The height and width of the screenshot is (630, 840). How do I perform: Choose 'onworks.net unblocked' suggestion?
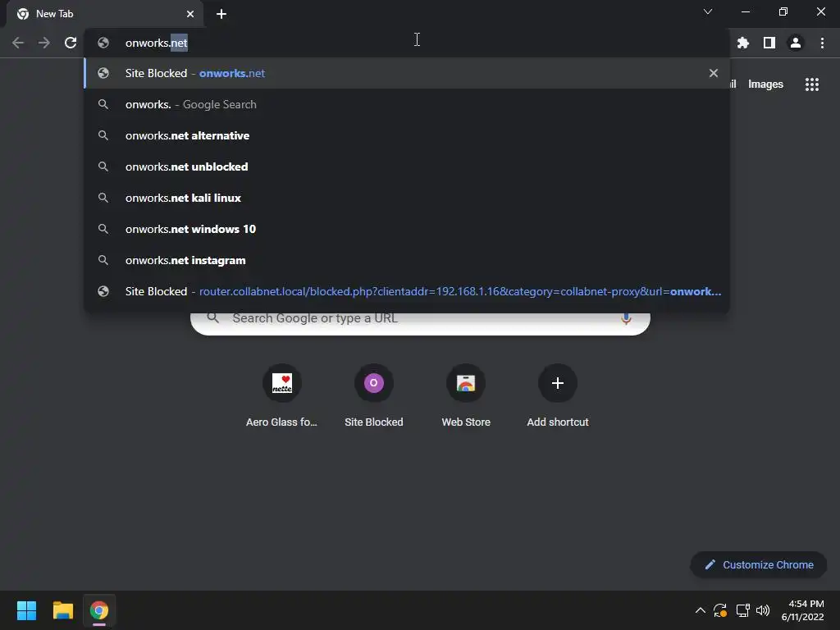[407, 167]
